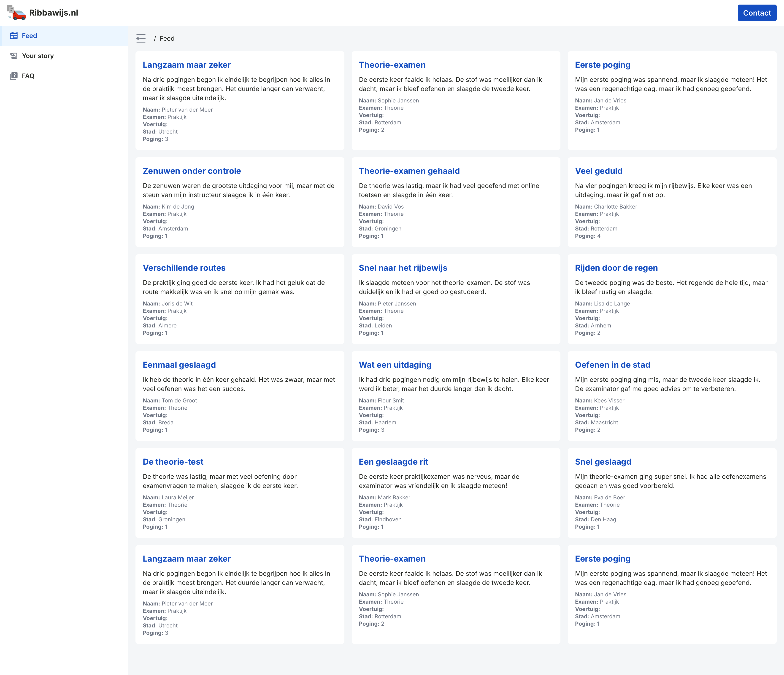Viewport: 784px width, 675px height.
Task: Open the 'Eerste poging' story by Jan de Vries
Action: [602, 65]
